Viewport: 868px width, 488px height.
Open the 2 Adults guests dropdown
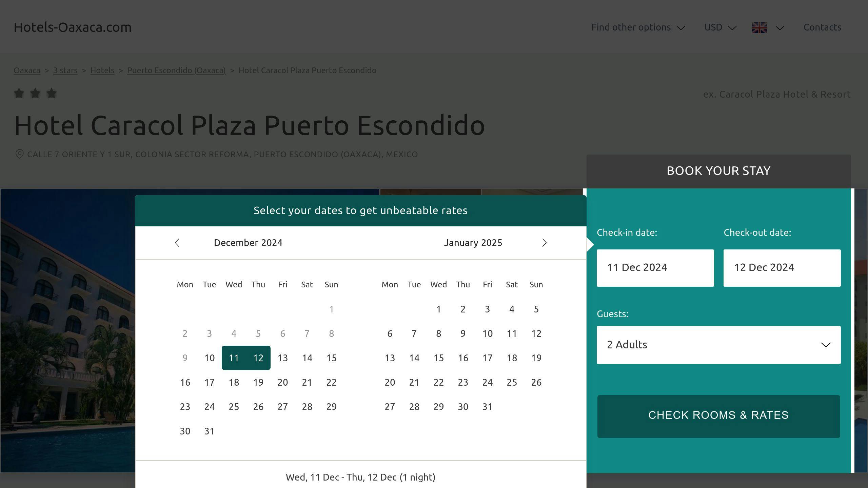coord(718,345)
